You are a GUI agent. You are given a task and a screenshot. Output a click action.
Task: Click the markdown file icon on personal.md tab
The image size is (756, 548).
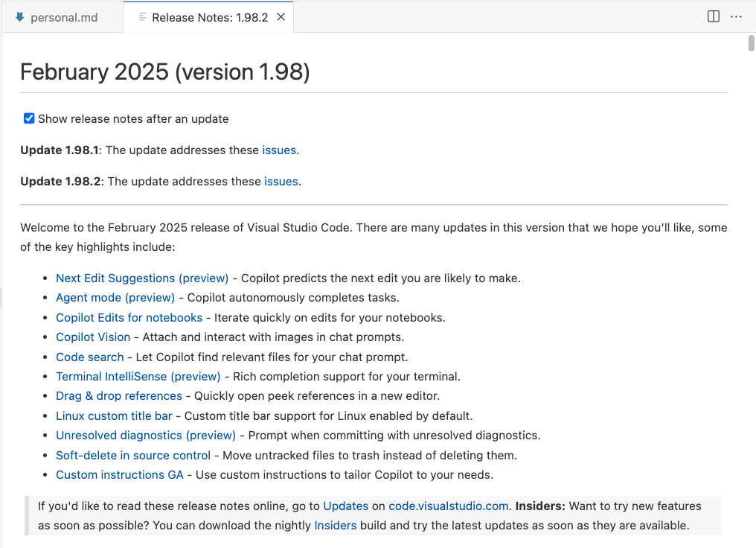coord(19,17)
